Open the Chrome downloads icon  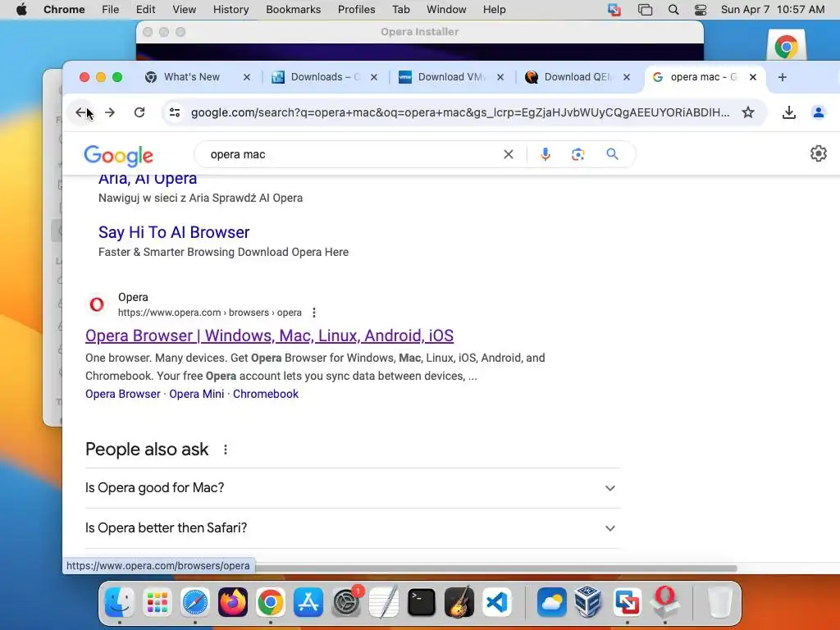788,112
